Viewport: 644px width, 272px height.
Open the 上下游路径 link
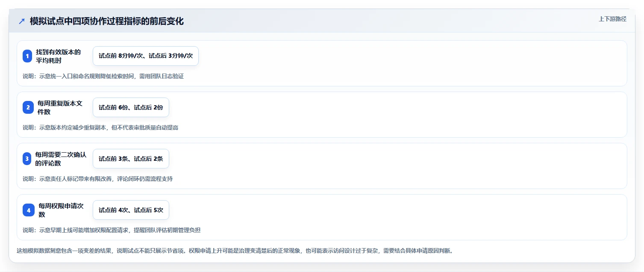click(x=612, y=19)
